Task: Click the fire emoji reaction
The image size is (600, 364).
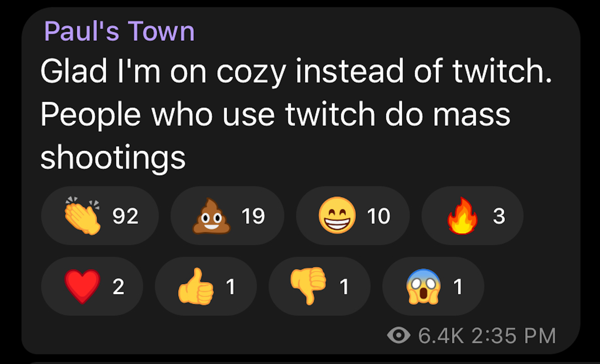Action: pyautogui.click(x=462, y=216)
